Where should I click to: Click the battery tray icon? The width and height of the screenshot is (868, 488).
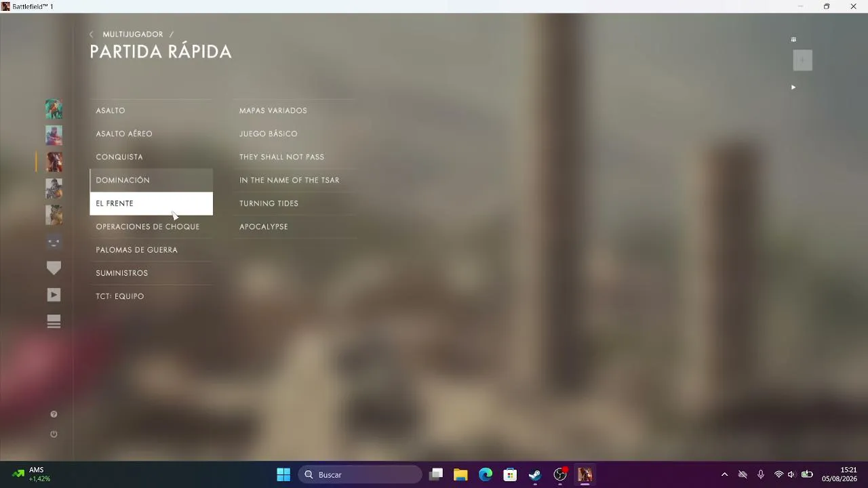tap(807, 474)
